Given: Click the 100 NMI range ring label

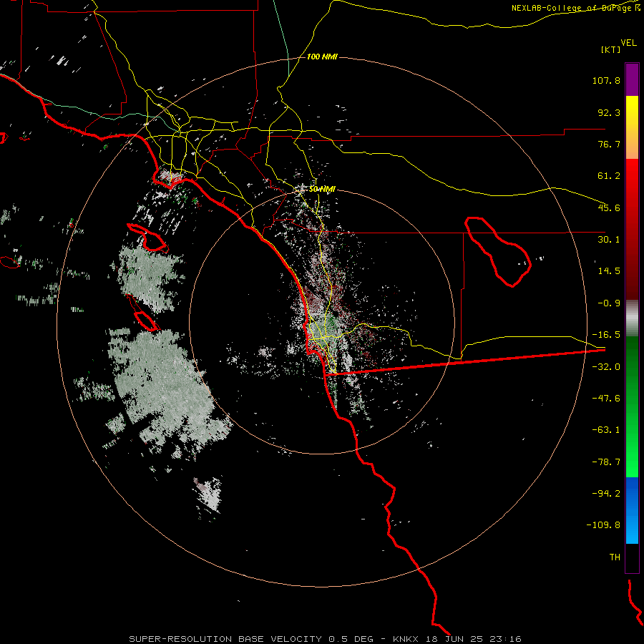Looking at the screenshot, I should 322,57.
